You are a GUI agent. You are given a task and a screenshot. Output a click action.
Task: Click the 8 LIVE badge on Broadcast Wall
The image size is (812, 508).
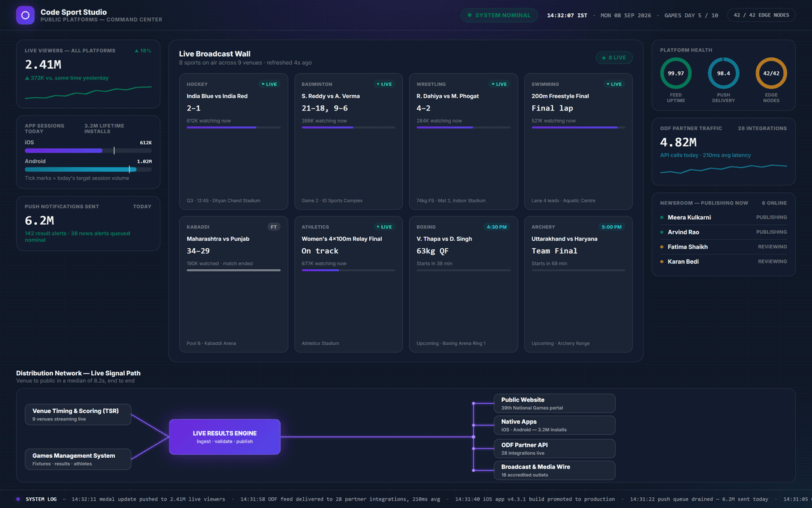614,58
